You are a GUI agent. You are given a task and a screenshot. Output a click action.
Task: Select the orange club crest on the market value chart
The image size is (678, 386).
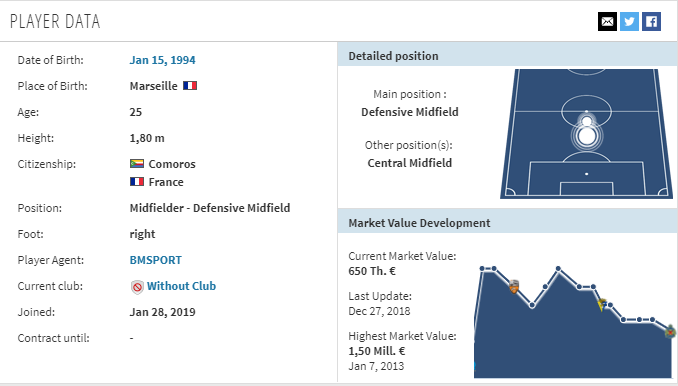514,287
